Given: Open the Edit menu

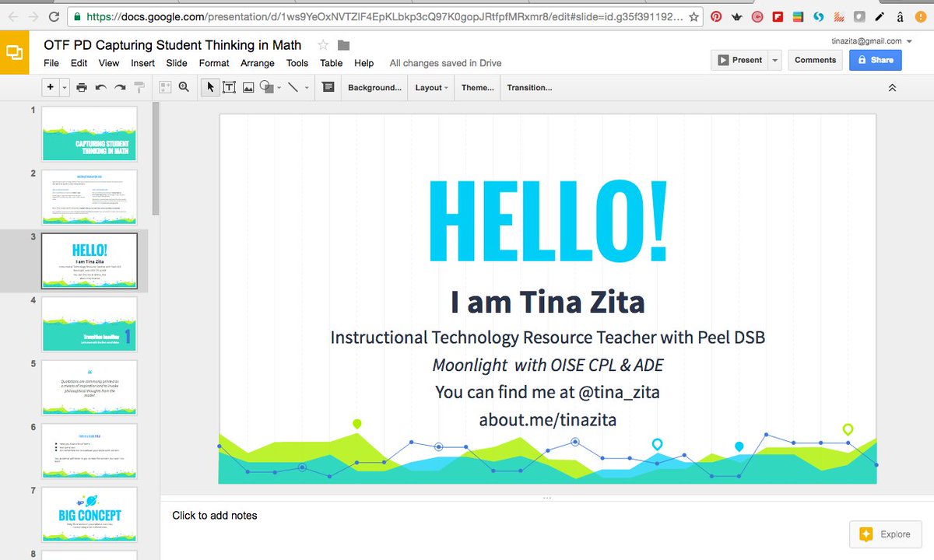Looking at the screenshot, I should point(79,63).
